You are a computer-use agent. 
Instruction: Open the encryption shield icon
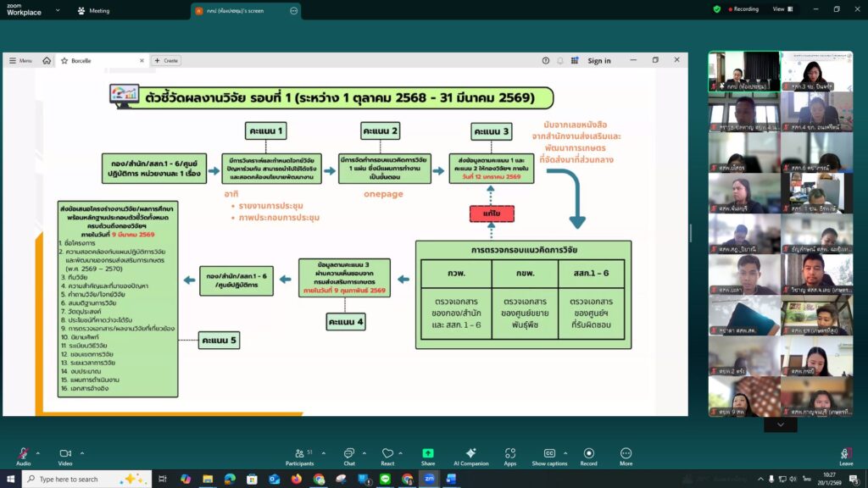click(717, 9)
